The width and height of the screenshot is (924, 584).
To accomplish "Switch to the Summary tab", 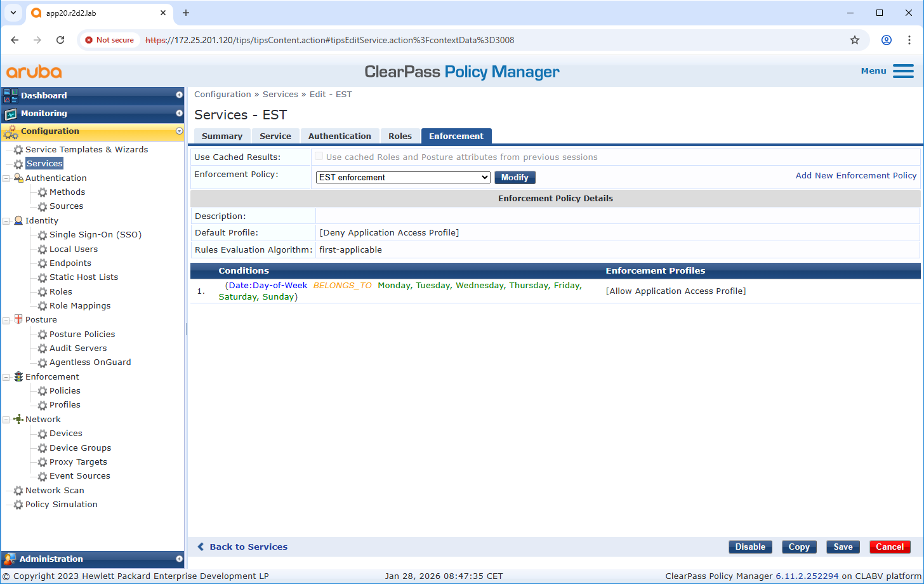I will [222, 136].
